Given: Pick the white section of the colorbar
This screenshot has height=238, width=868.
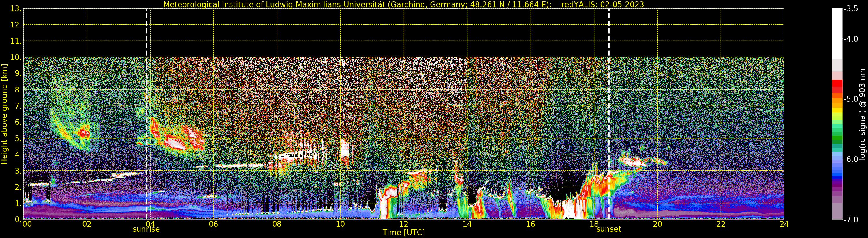Looking at the screenshot, I should 837,34.
